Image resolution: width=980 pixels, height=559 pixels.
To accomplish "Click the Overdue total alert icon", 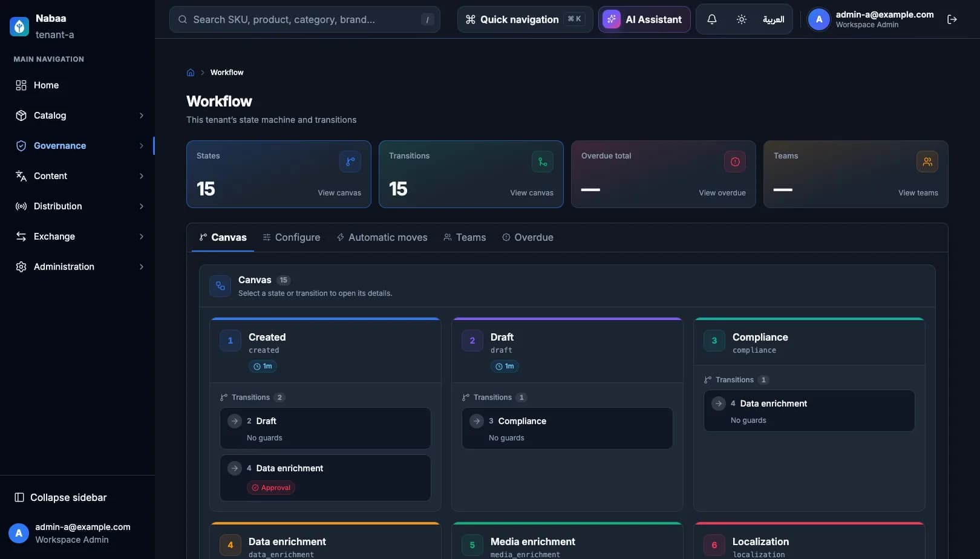I will [x=735, y=162].
